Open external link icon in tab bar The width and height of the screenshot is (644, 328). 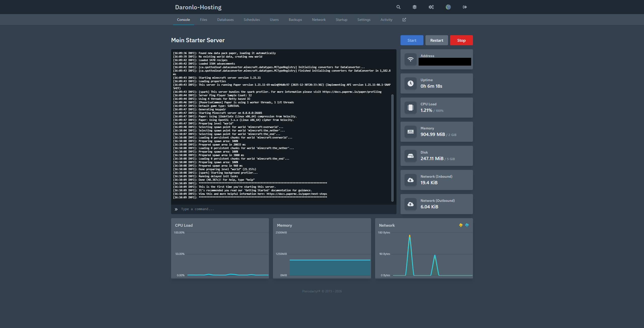[404, 20]
